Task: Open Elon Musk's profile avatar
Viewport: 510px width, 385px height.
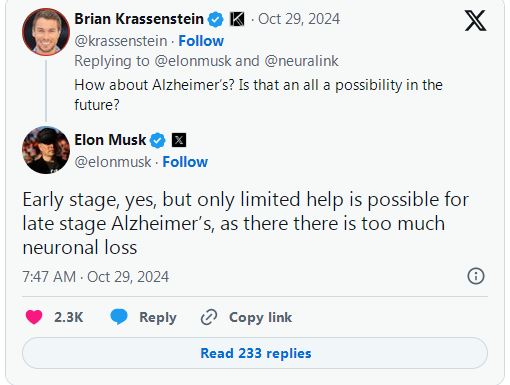Action: [x=46, y=150]
